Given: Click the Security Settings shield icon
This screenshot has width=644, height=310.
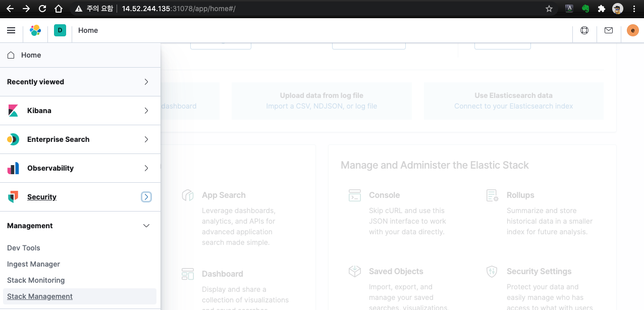Looking at the screenshot, I should point(492,272).
